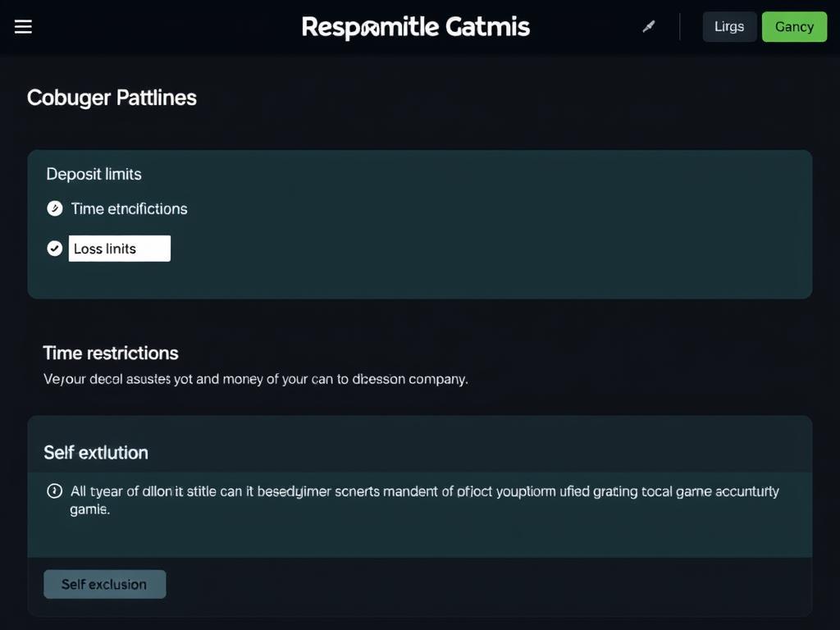This screenshot has height=630, width=840.
Task: Click the footer bar around Self exclusion button
Action: [x=492, y=585]
